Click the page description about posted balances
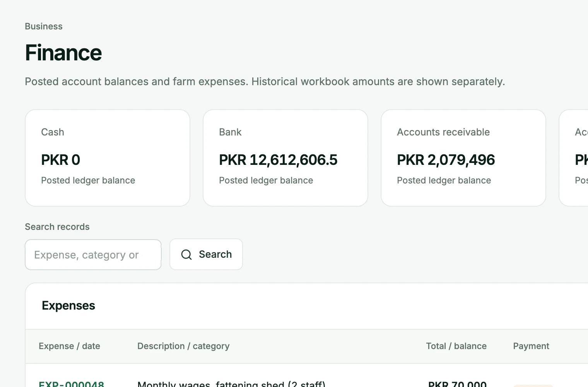 pyautogui.click(x=265, y=82)
